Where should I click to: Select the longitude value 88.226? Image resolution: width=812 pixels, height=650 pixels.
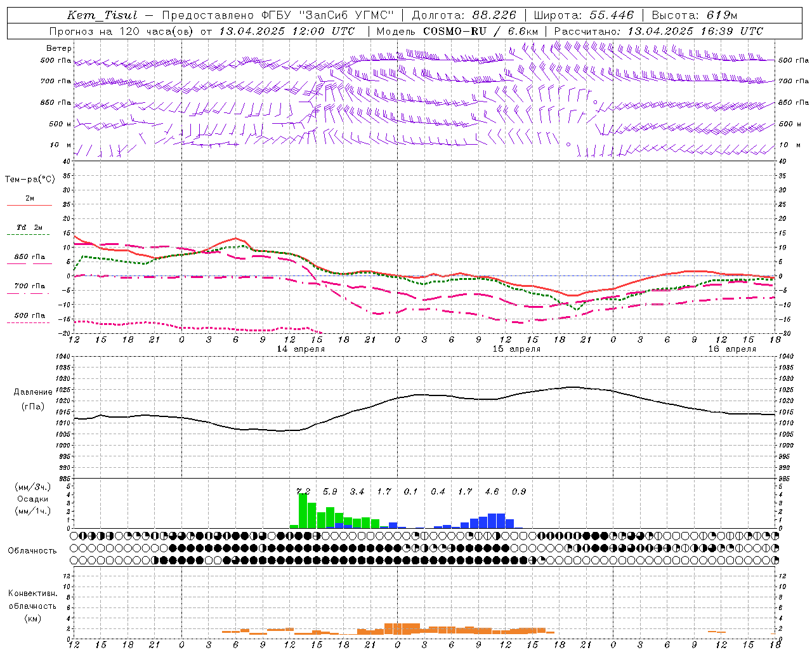click(494, 15)
